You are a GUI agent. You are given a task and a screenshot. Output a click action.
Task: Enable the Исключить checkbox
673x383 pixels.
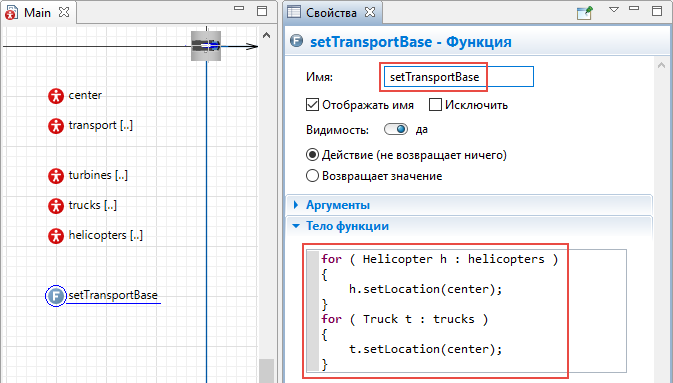[435, 105]
